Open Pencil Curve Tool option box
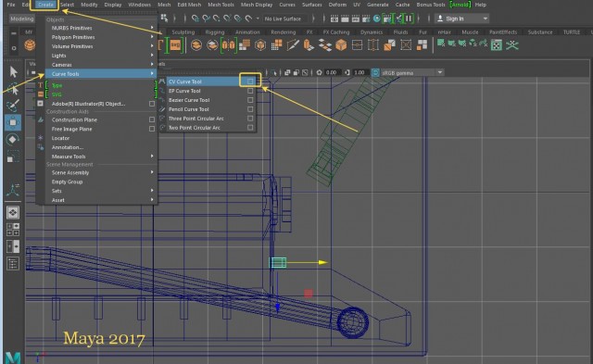The image size is (593, 364). 250,109
